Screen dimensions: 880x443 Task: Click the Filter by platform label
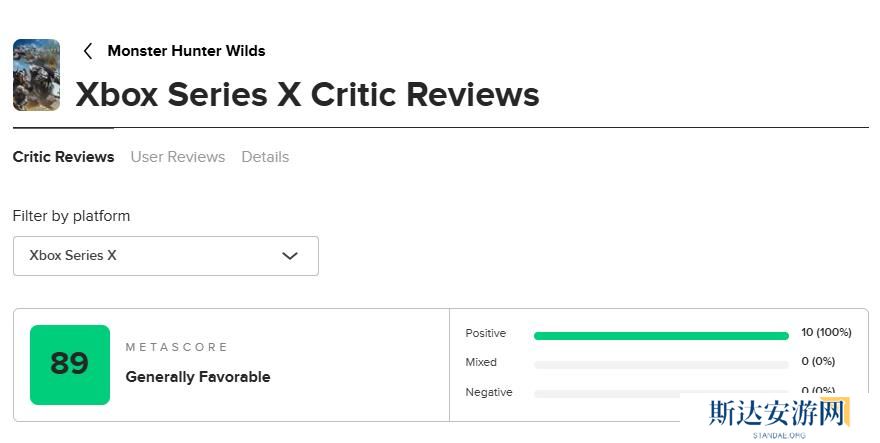[x=71, y=216]
